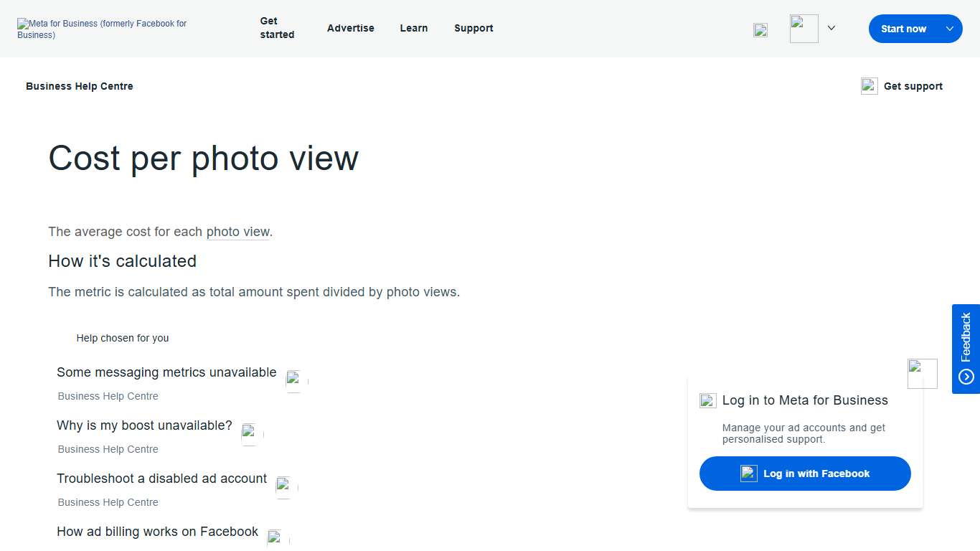Open the photo view definition link
The height and width of the screenshot is (551, 980).
coord(237,232)
